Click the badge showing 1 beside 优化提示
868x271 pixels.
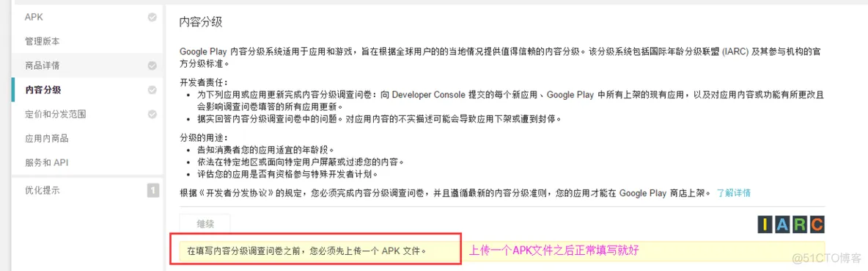coord(152,191)
